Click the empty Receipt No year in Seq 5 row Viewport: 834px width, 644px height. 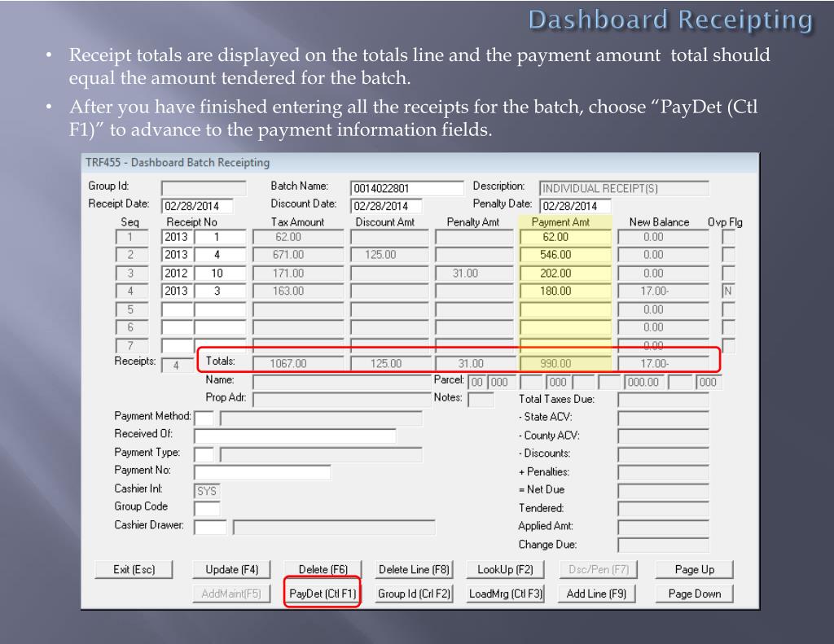pos(177,310)
